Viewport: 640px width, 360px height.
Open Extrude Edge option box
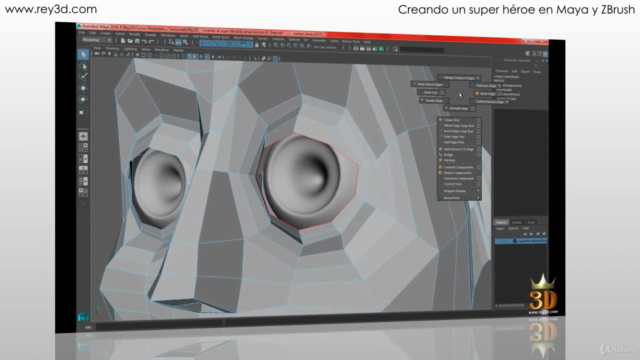click(473, 109)
